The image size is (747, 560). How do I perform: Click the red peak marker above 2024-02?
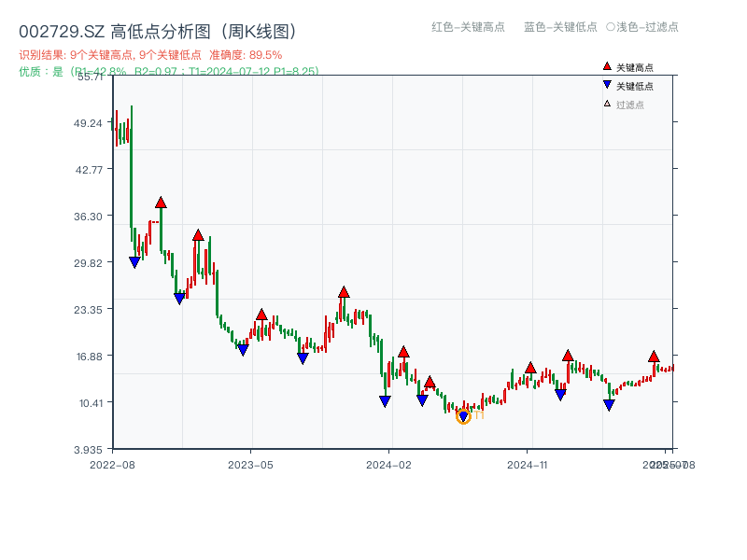pos(402,353)
